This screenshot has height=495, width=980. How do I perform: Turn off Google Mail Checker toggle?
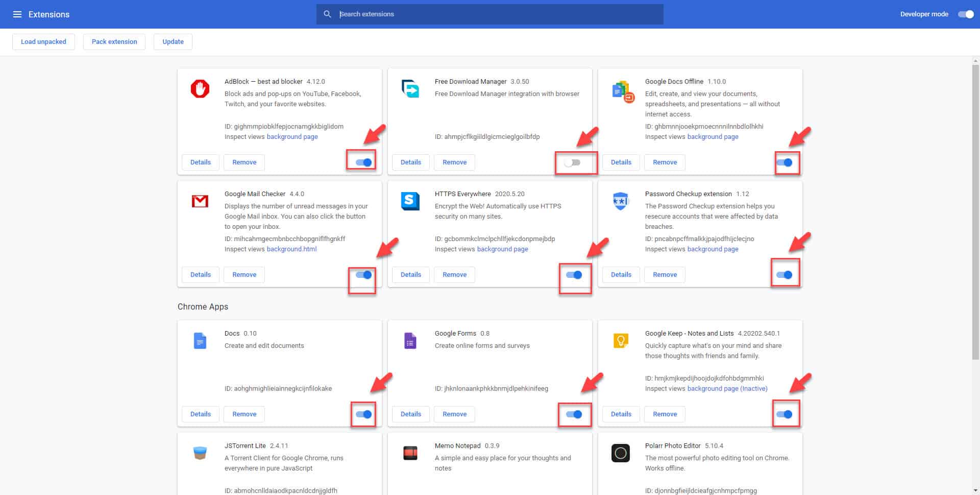(x=364, y=275)
